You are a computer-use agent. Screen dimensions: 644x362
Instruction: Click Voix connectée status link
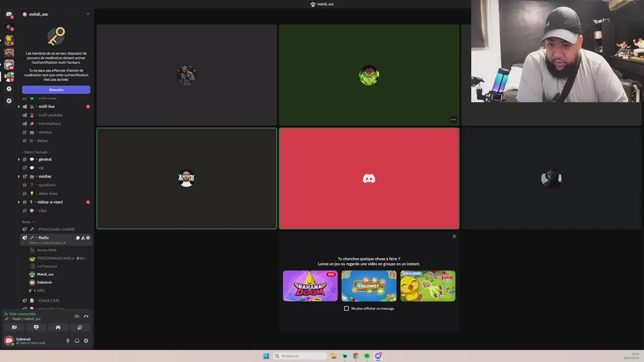coord(23,314)
